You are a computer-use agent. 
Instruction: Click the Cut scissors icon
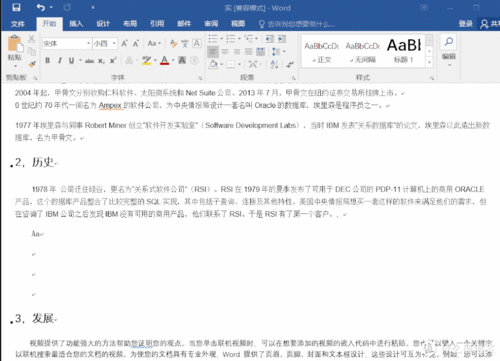(31, 39)
